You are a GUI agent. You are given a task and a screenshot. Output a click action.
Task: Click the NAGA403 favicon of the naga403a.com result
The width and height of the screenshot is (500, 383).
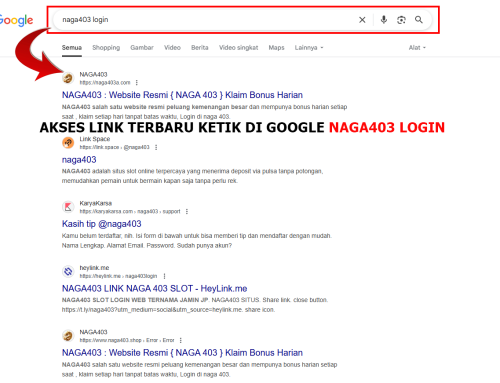[x=68, y=78]
